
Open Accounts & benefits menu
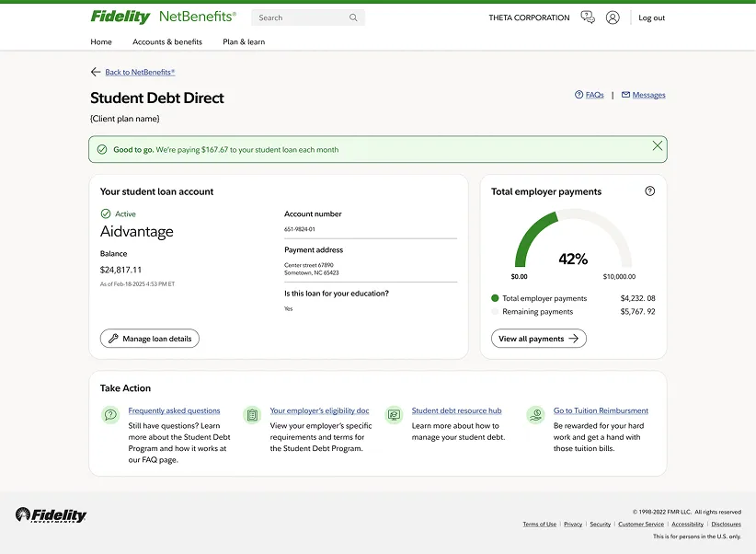[167, 42]
